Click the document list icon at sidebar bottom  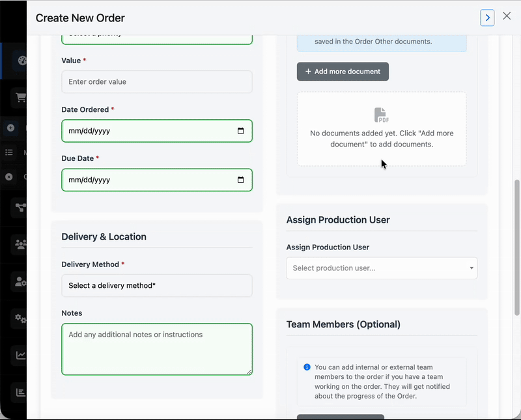tap(20, 392)
